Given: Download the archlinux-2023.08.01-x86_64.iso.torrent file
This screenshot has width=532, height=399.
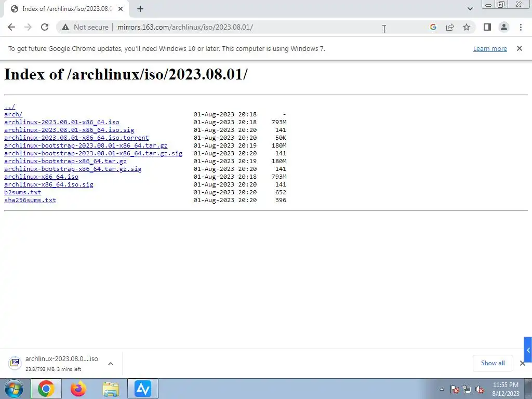Looking at the screenshot, I should click(76, 138).
